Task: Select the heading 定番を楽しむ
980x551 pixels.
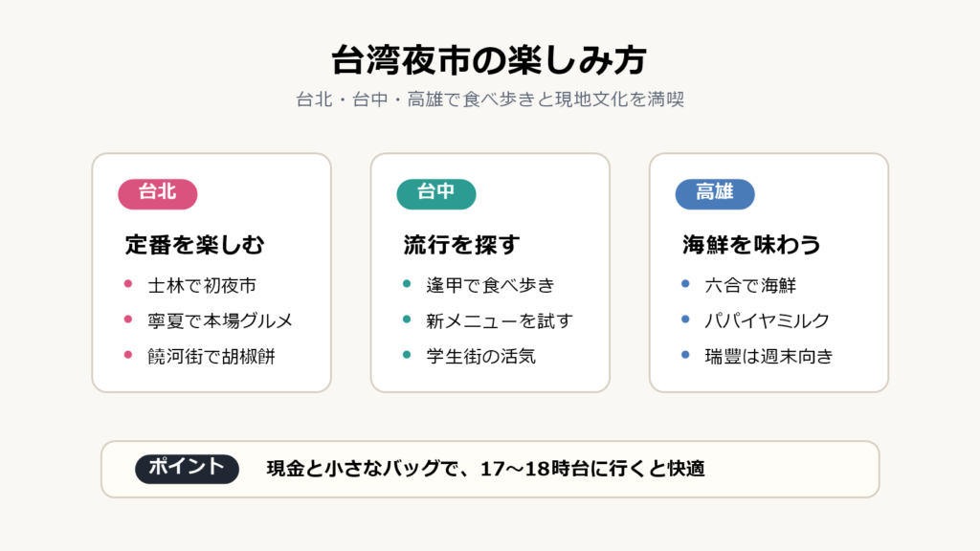Action: (195, 245)
